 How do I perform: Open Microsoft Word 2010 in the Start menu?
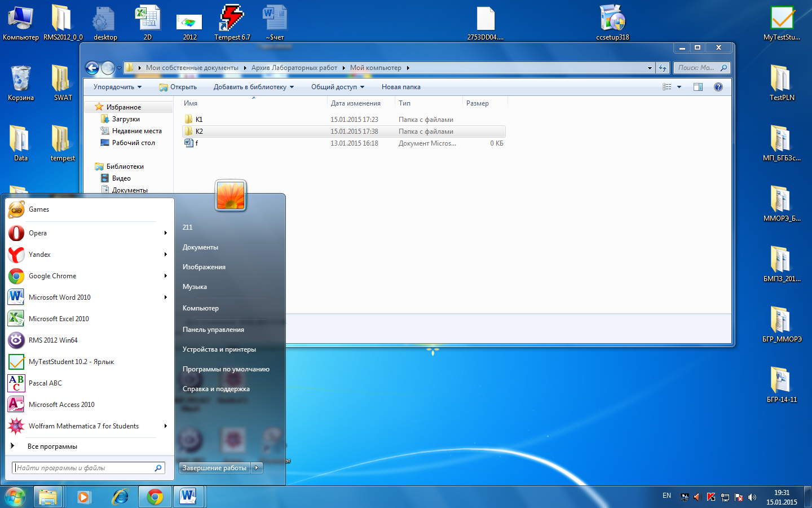[89, 297]
